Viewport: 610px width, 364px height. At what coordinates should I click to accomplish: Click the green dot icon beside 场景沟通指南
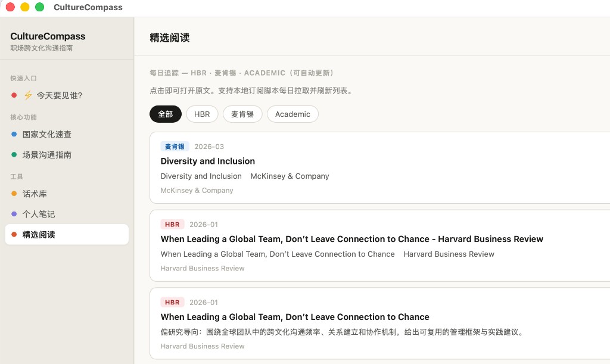14,154
